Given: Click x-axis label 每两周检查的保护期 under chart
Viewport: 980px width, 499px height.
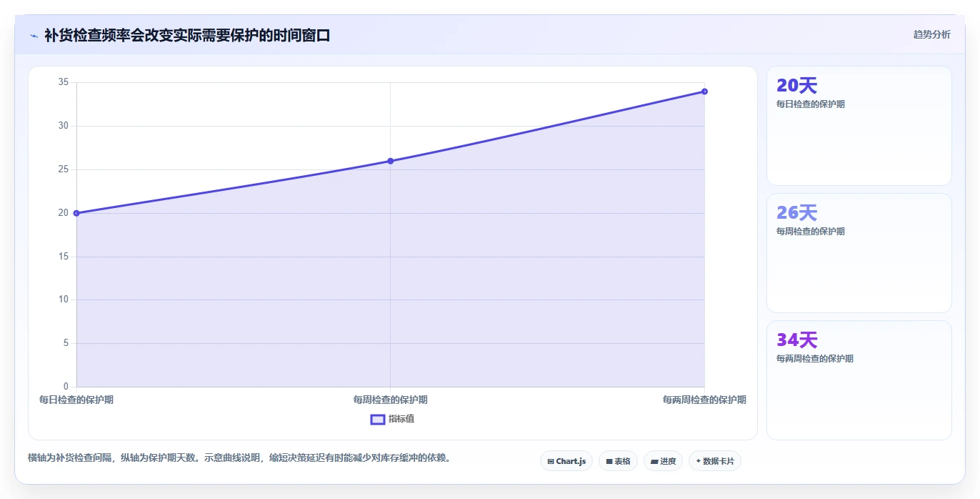Looking at the screenshot, I should pos(704,400).
